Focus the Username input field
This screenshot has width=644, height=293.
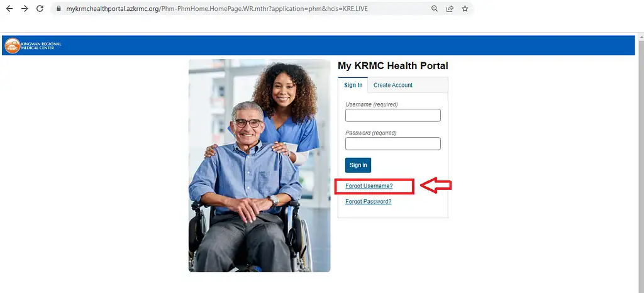coord(393,115)
